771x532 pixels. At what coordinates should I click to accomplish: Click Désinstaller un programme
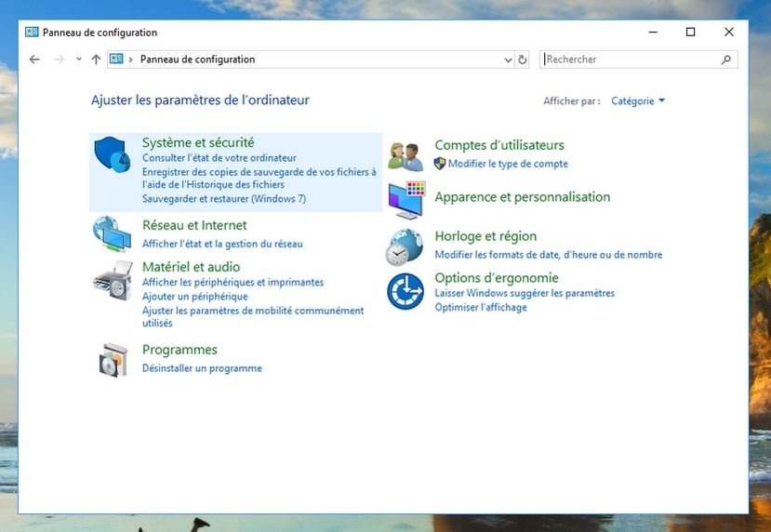tap(202, 368)
